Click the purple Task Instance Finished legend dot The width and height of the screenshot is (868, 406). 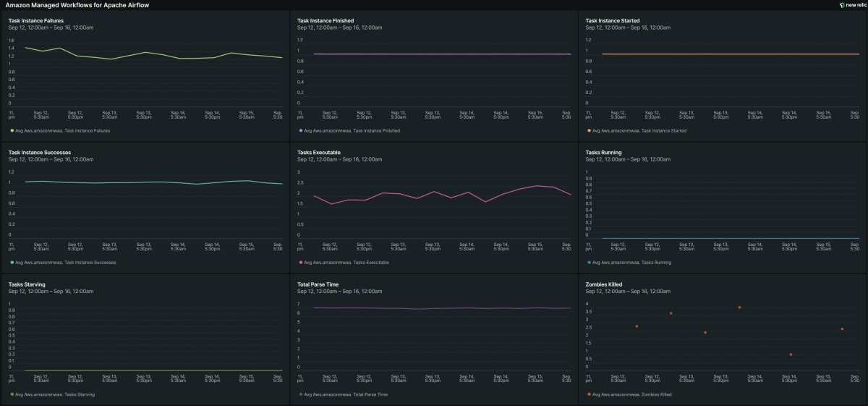point(300,131)
